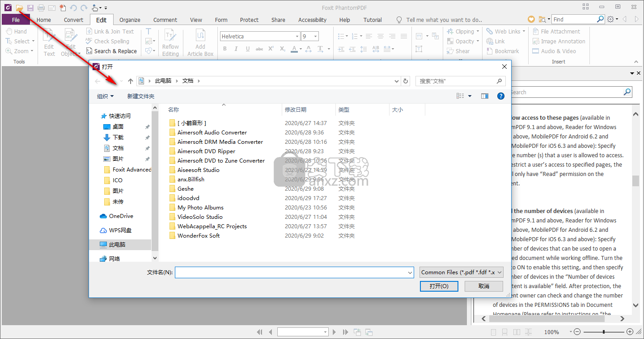Select the Edit Text tool
Screen dimensions: 644x339
coord(49,42)
